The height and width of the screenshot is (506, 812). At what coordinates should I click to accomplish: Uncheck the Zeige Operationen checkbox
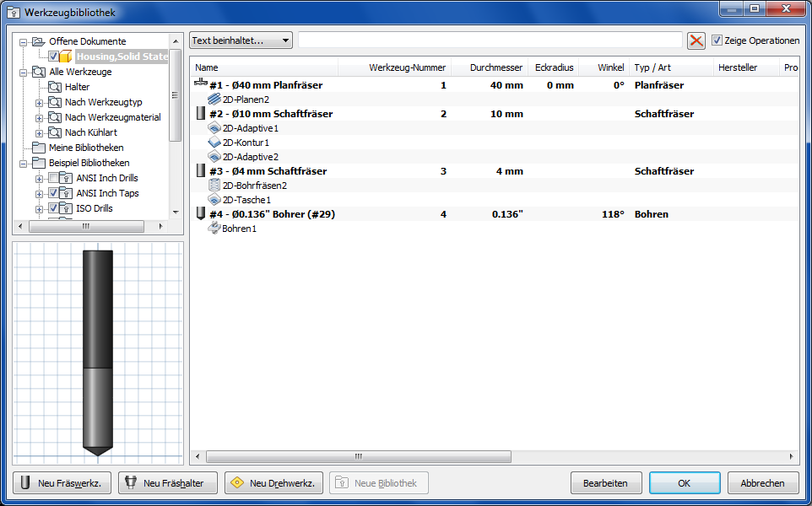717,40
